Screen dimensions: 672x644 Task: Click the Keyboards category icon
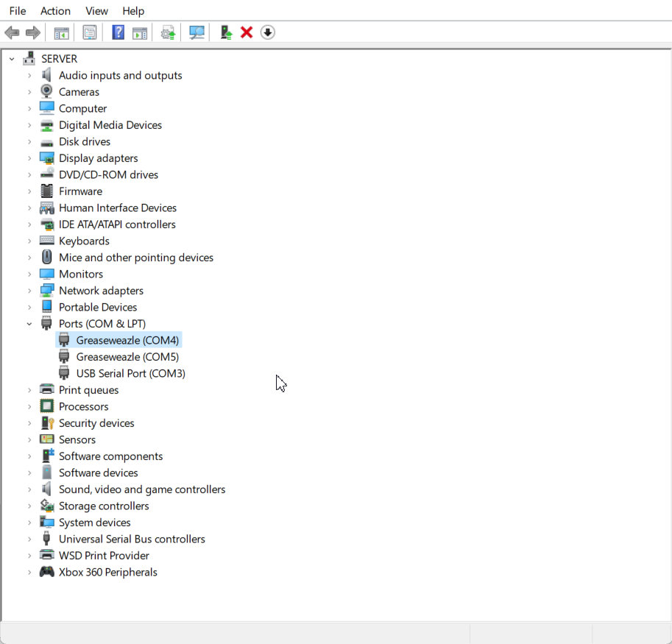(x=46, y=241)
